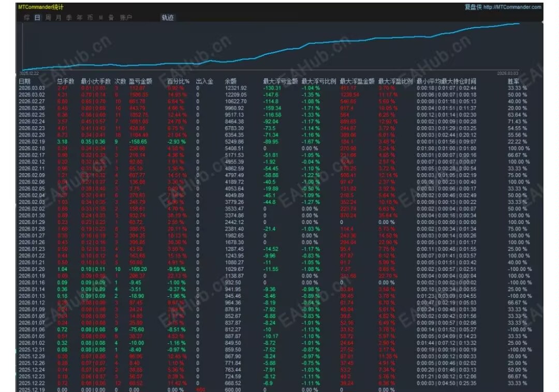Click the 2026.01.06 date cell

(x=32, y=330)
